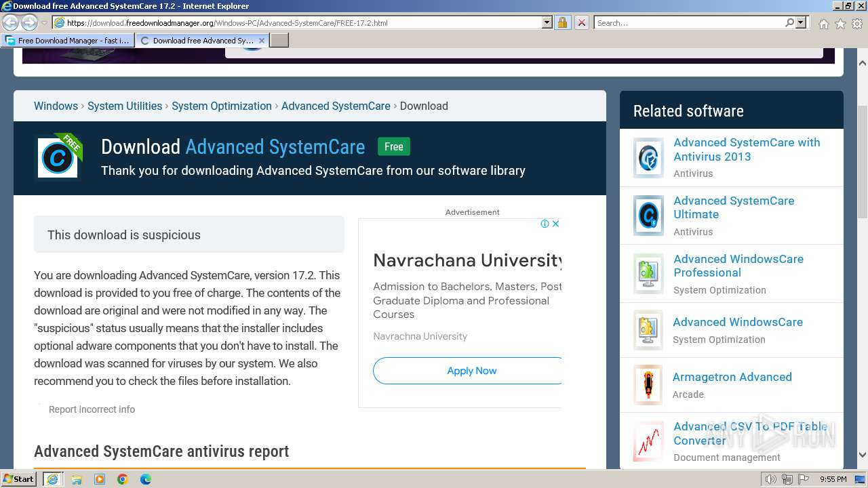This screenshot has width=868, height=488.
Task: Click the Advanced SystemCare product logo
Action: (58, 158)
